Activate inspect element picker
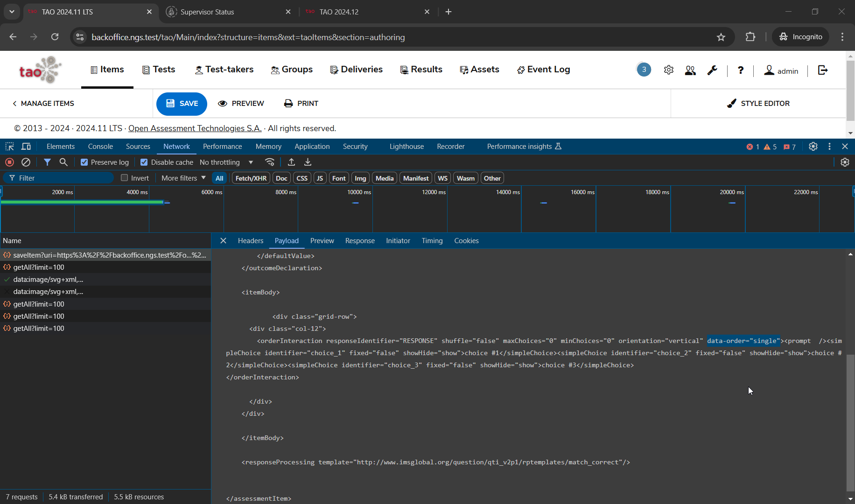The image size is (855, 504). [x=9, y=147]
